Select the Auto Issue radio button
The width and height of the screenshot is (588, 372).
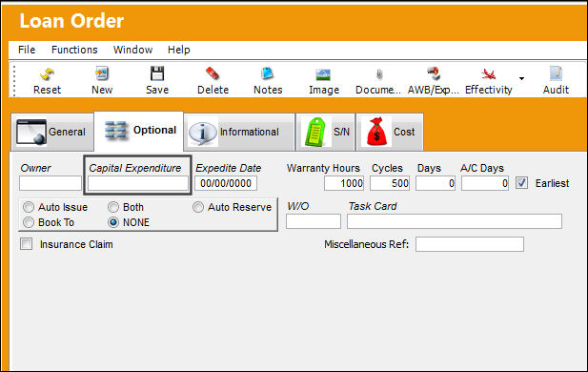pyautogui.click(x=29, y=207)
